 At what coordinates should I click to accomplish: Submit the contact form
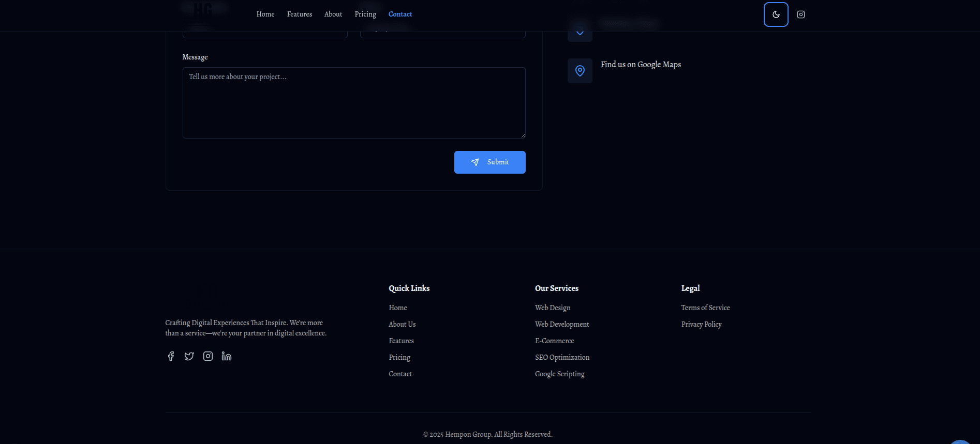(x=489, y=162)
